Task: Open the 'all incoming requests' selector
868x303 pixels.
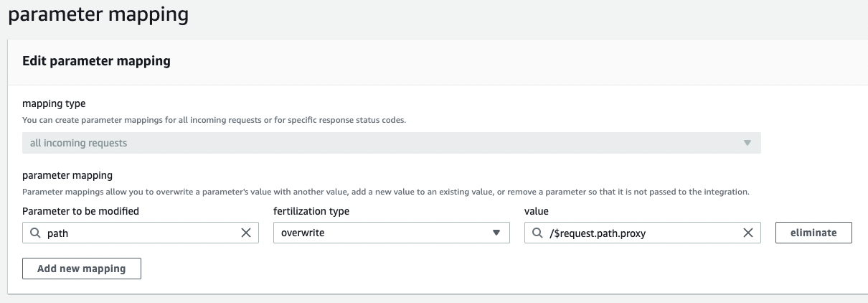Action: coord(391,143)
